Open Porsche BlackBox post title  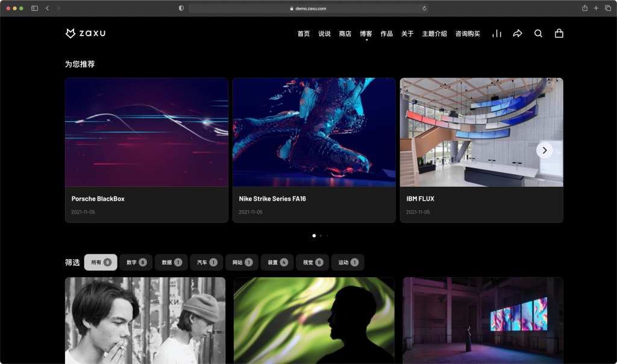98,199
